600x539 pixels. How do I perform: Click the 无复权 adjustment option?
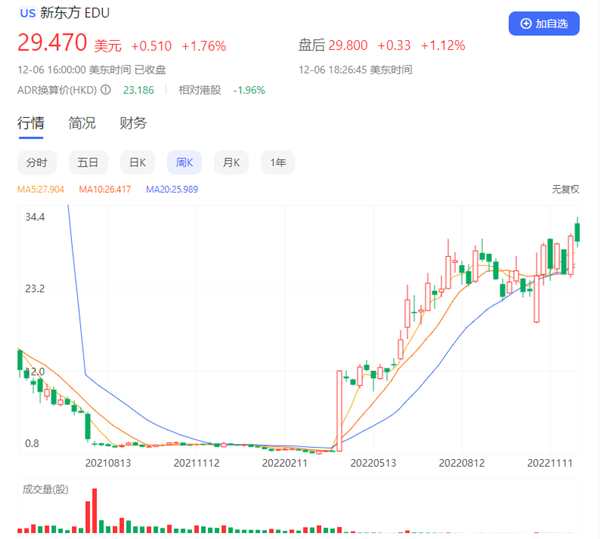pyautogui.click(x=565, y=189)
